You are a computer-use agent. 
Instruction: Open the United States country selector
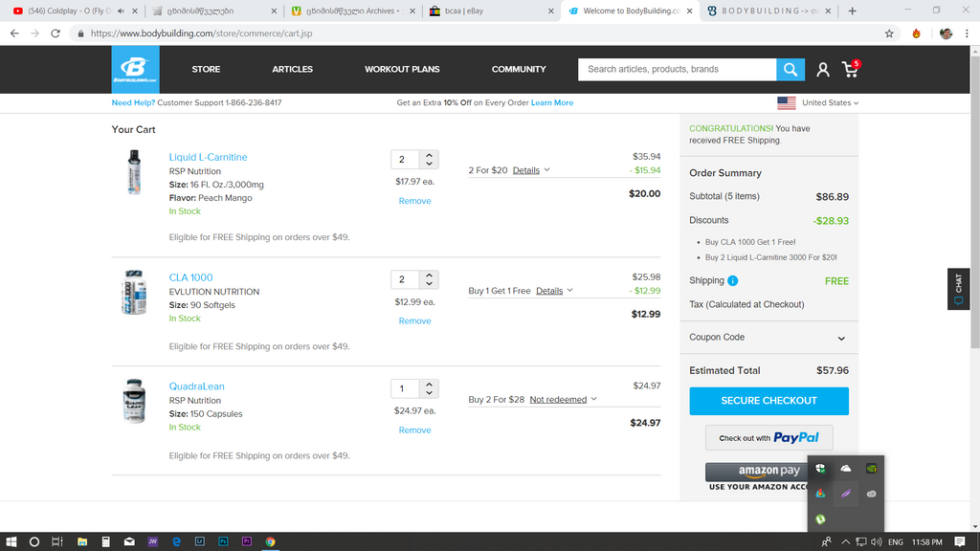click(x=818, y=102)
